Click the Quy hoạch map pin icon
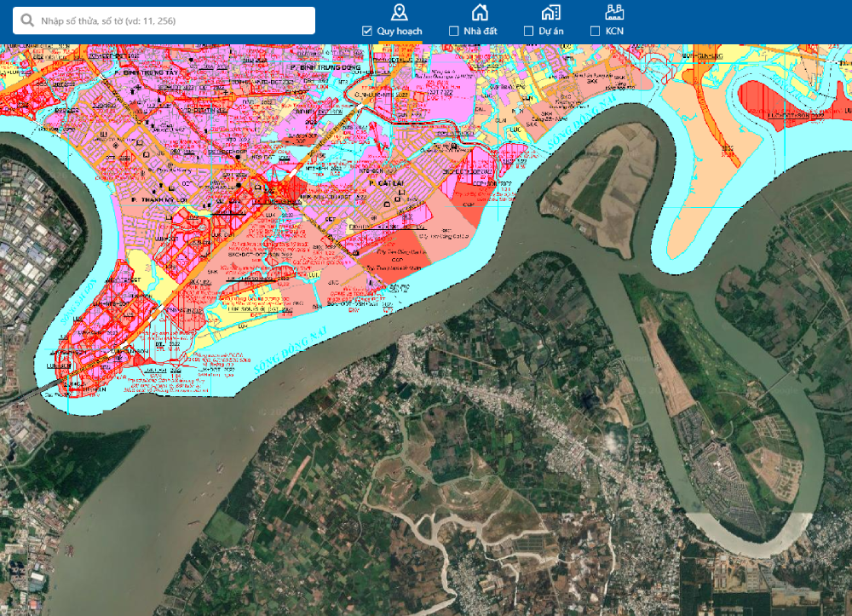The height and width of the screenshot is (616, 852). click(x=399, y=12)
